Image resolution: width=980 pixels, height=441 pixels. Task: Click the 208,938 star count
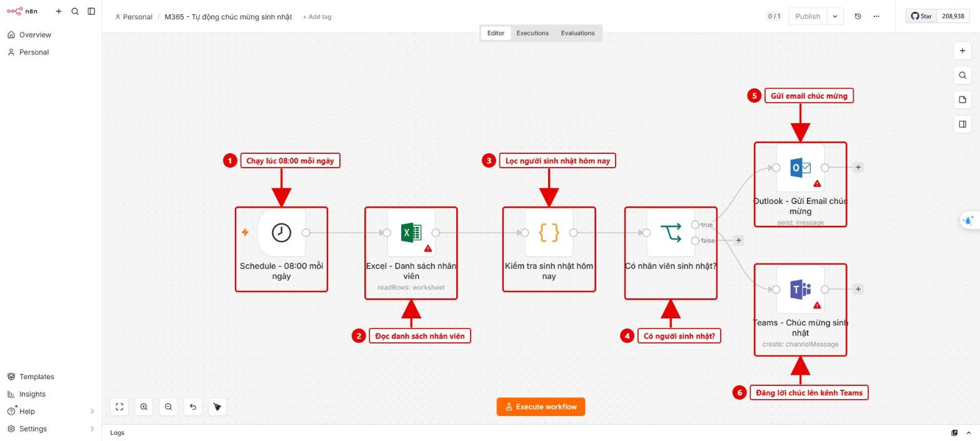point(952,16)
